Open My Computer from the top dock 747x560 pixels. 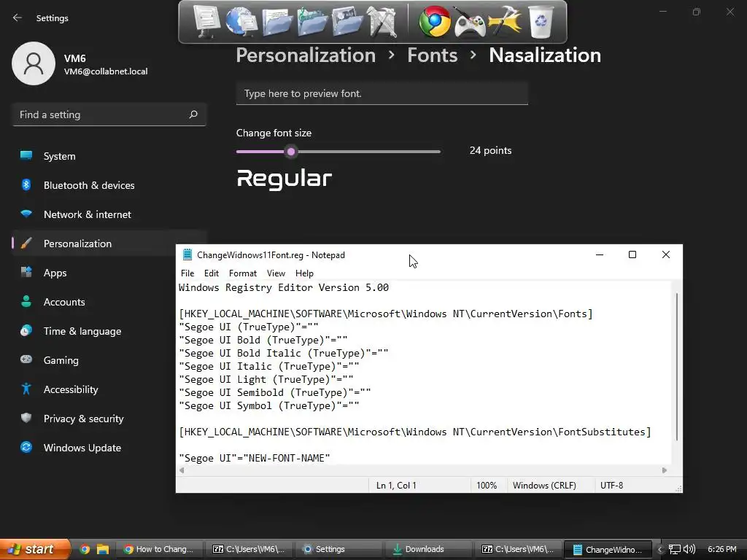[206, 21]
